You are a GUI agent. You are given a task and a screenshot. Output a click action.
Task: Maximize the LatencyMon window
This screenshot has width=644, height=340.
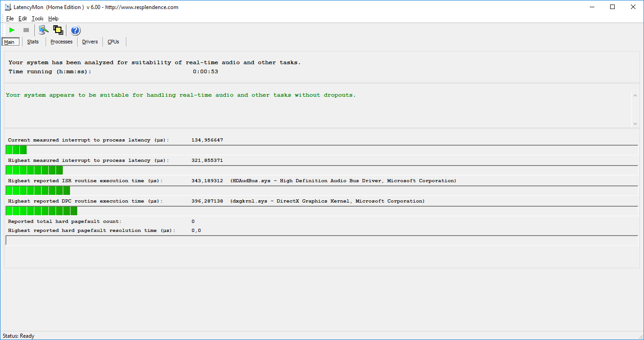coord(612,7)
